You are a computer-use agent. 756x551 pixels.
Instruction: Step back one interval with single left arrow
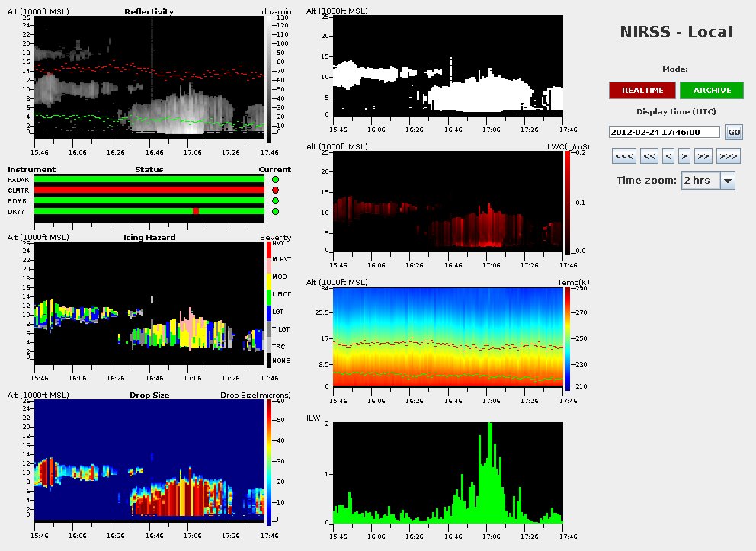tap(668, 156)
